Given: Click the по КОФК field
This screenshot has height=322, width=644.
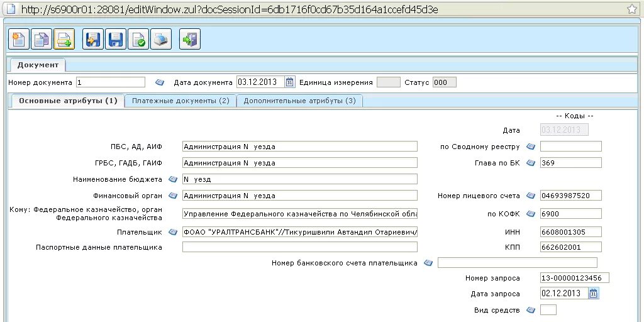Looking at the screenshot, I should (571, 214).
